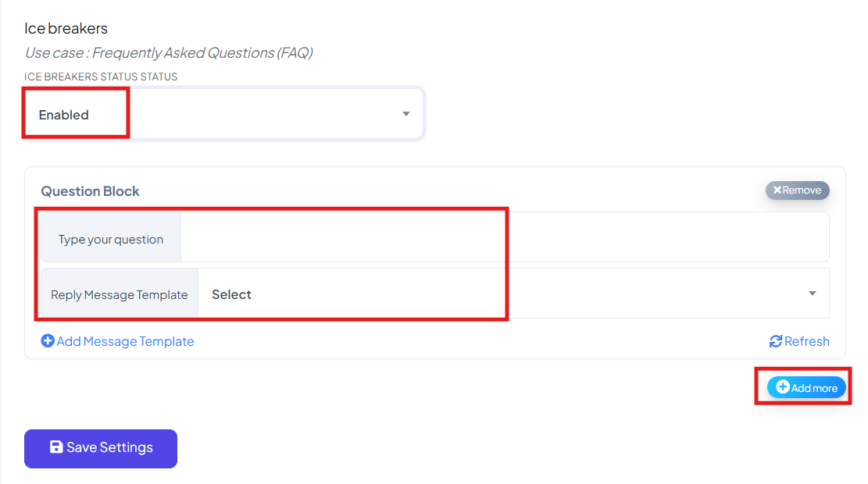This screenshot has height=484, width=868.
Task: Click the Question Block heading
Action: (x=90, y=191)
